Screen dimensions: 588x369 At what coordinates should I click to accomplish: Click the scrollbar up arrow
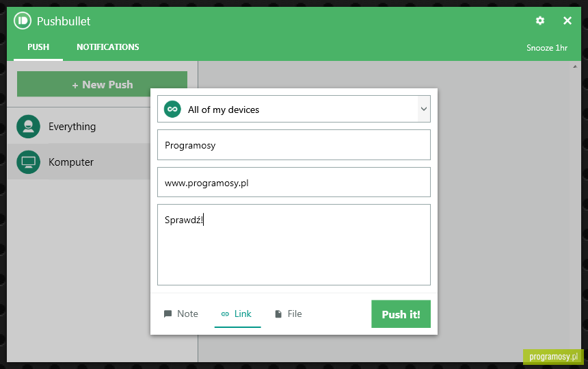coord(575,66)
